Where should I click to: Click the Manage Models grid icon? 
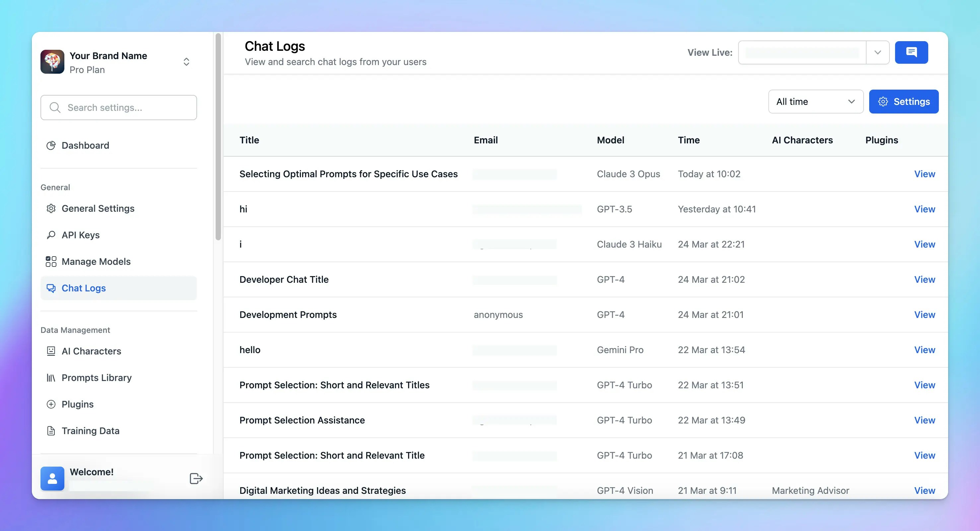(51, 262)
